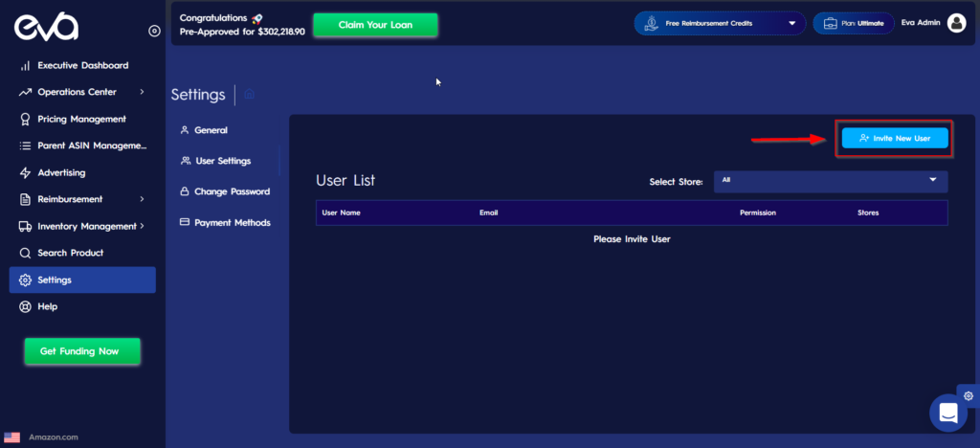Click Amazon.com marketplace label
This screenshot has height=448, width=980.
(54, 437)
